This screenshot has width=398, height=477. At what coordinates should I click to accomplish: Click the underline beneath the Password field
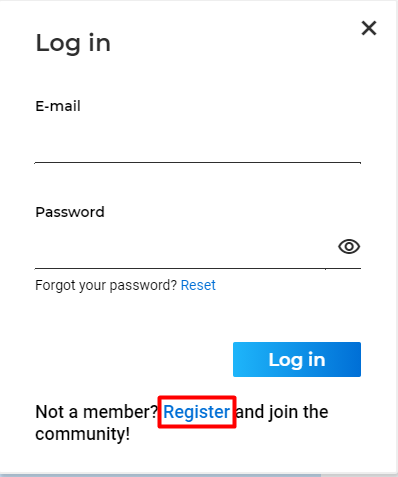tap(198, 268)
